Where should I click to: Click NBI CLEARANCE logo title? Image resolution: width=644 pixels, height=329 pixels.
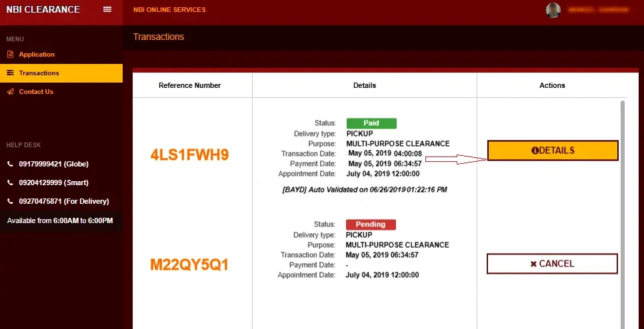point(43,9)
